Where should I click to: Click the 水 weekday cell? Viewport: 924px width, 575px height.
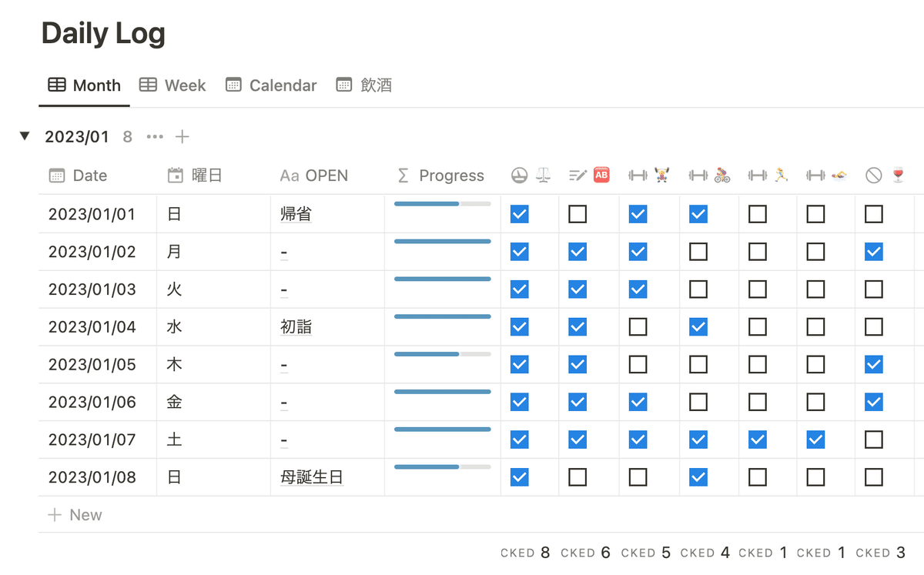[x=213, y=327]
